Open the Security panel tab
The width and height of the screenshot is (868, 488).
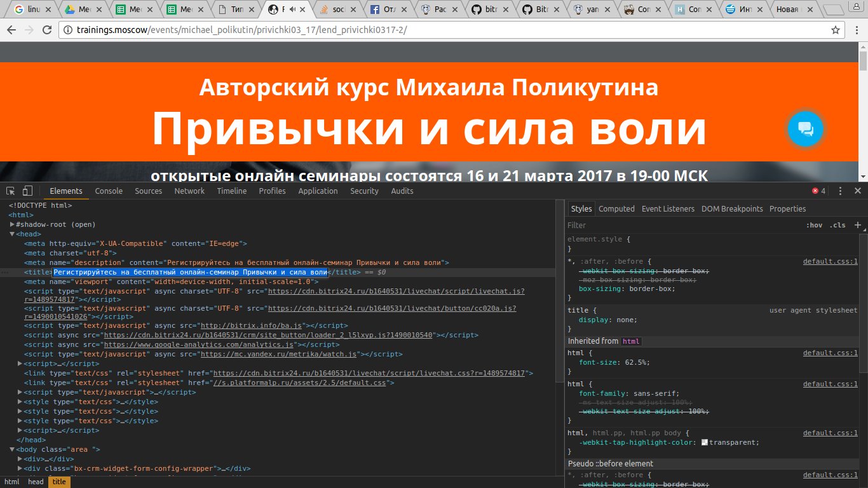(364, 191)
